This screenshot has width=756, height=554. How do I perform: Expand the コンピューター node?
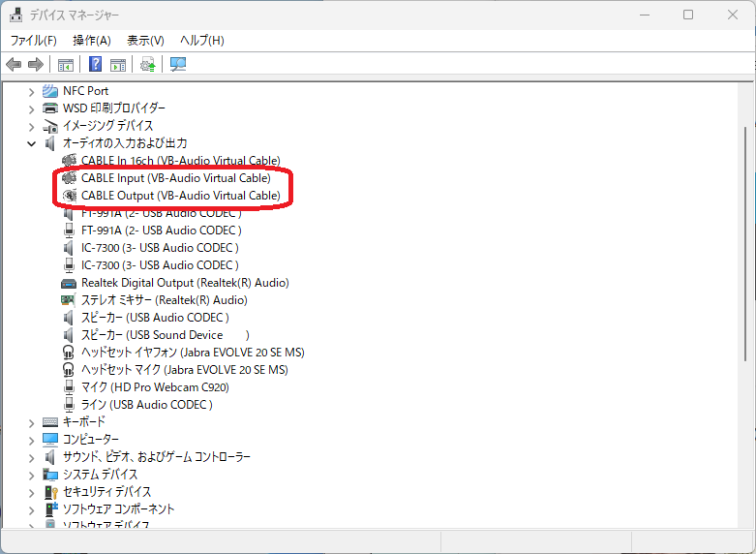pyautogui.click(x=31, y=441)
